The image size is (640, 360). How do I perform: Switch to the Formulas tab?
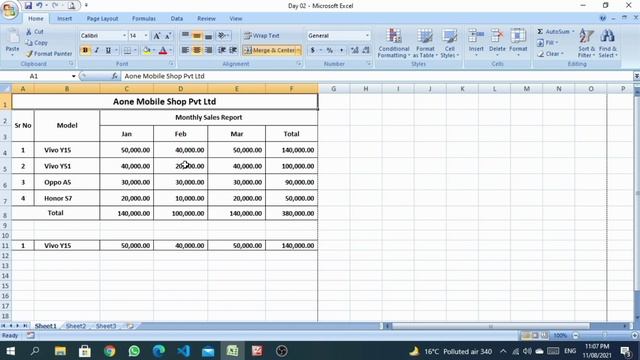(x=144, y=18)
